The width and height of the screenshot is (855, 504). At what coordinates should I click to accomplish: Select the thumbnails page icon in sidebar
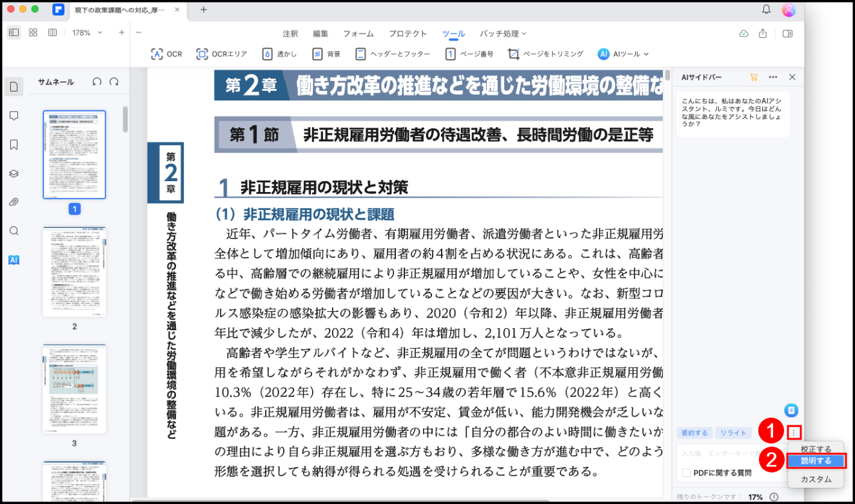coord(14,87)
